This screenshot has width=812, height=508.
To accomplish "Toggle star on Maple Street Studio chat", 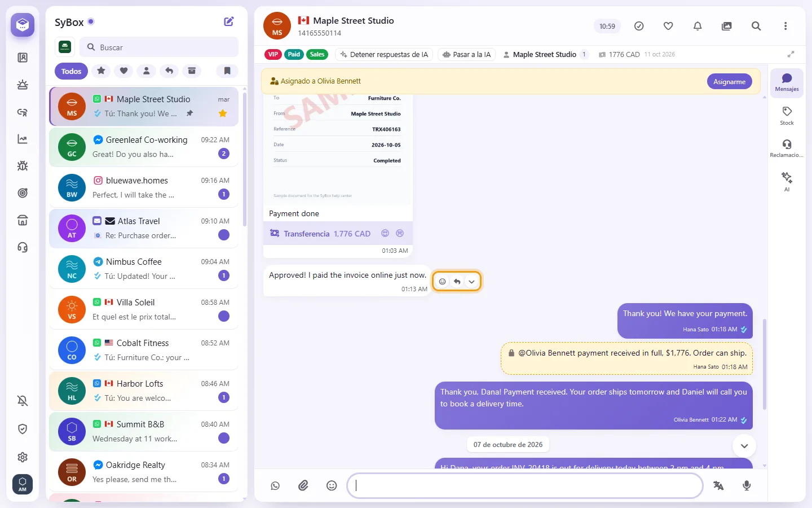I will 223,113.
